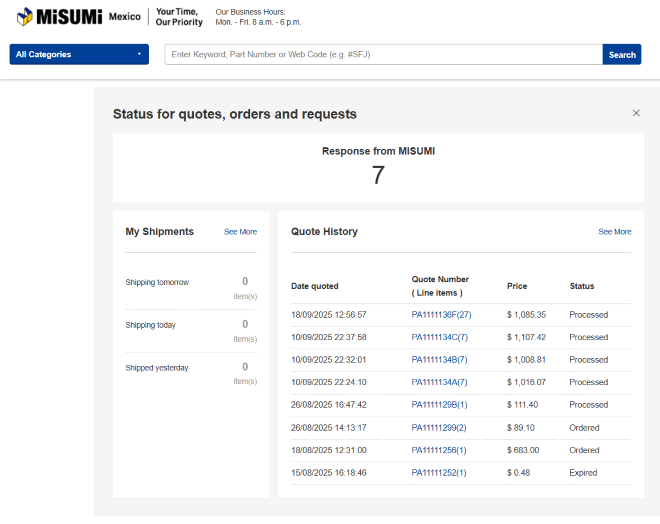Image resolution: width=660 pixels, height=524 pixels.
Task: Open See More in Quote History
Action: coord(614,232)
